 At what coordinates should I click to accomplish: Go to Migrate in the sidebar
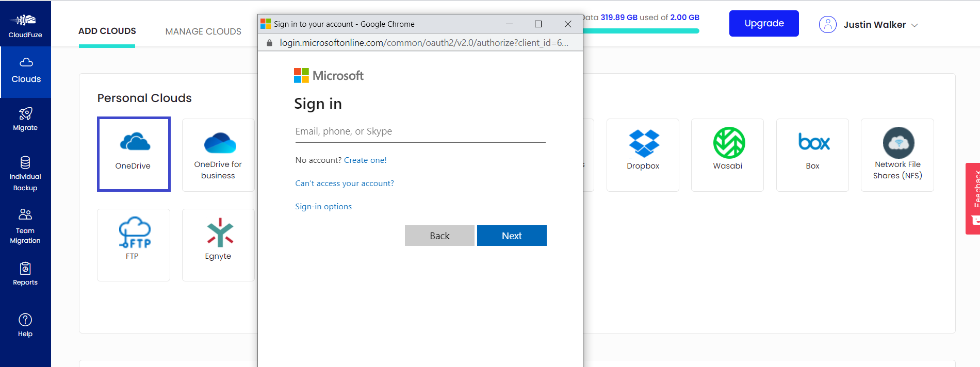(x=25, y=119)
